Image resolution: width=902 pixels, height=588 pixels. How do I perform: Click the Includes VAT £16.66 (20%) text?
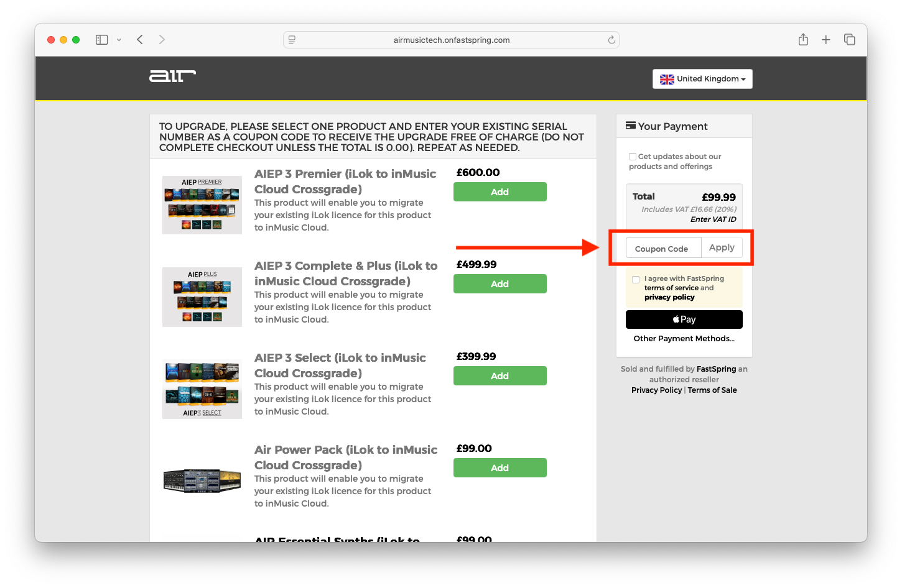click(x=689, y=209)
